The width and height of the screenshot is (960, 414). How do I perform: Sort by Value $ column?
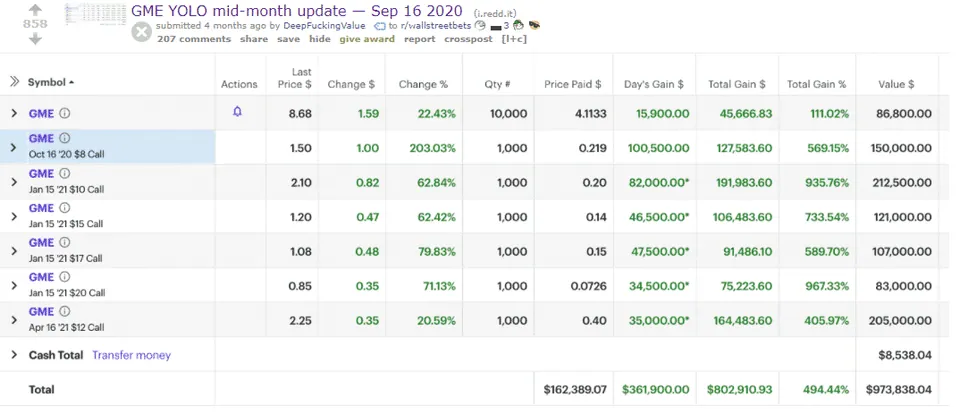pos(896,85)
